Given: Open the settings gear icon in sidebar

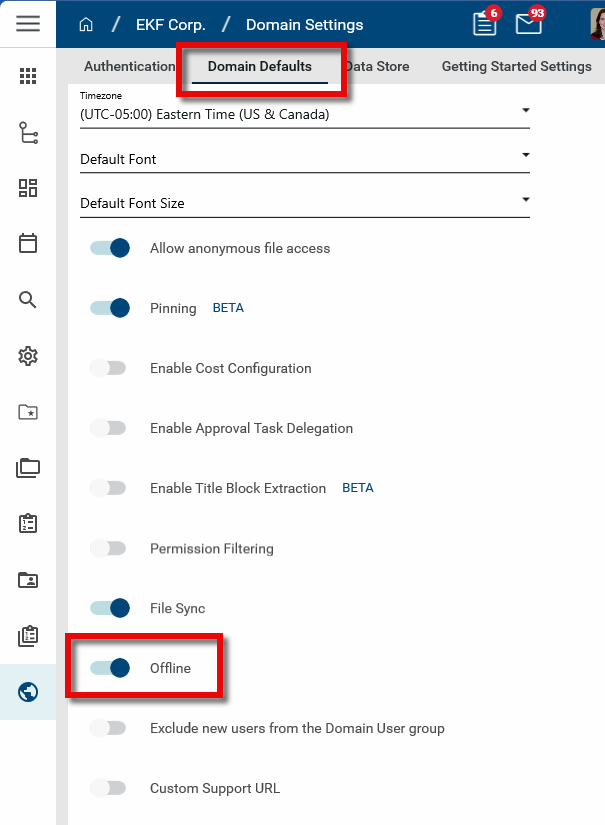Looking at the screenshot, I should pyautogui.click(x=28, y=355).
